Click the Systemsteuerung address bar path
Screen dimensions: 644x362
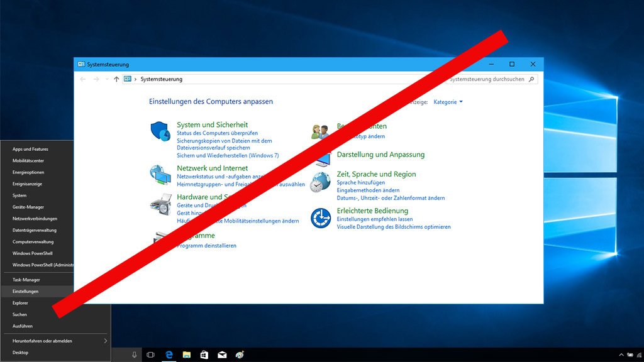coord(162,79)
